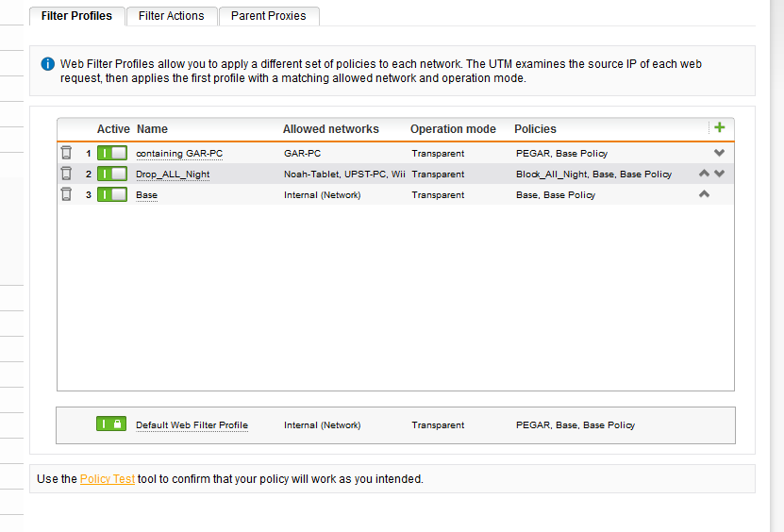Image resolution: width=784 pixels, height=532 pixels.
Task: Switch to the Filter Actions tab
Action: (x=171, y=16)
